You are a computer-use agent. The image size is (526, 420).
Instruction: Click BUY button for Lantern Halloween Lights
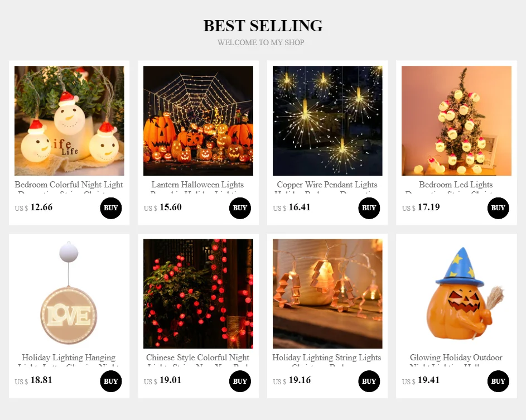coord(240,208)
